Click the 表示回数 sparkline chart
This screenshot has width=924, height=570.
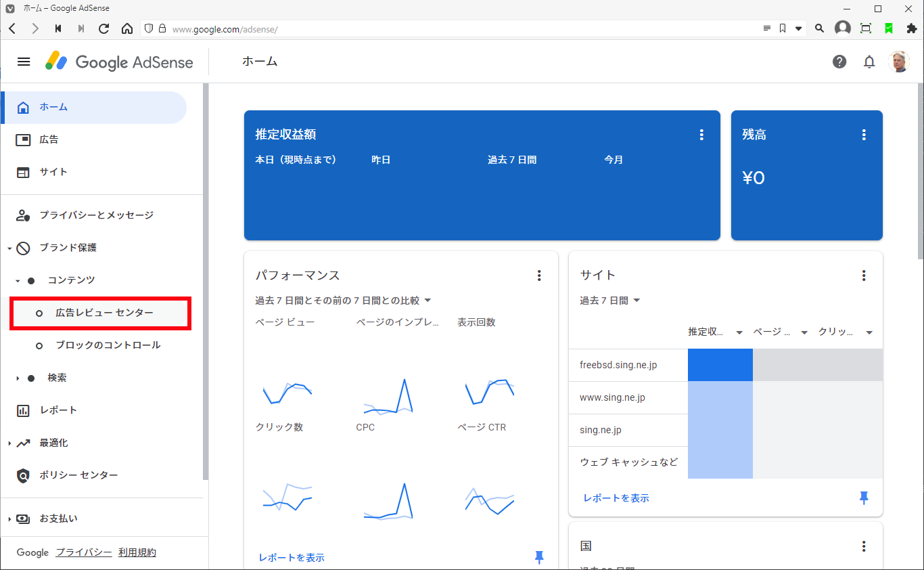490,392
